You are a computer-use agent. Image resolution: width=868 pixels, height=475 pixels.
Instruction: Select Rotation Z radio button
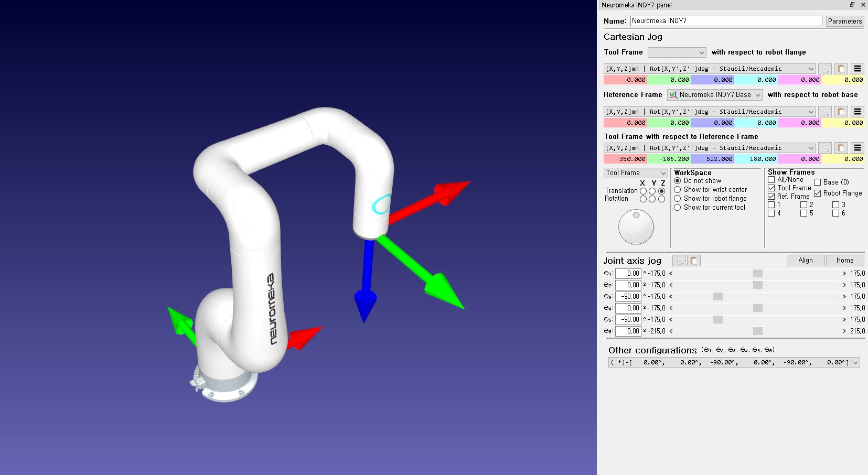click(x=662, y=199)
